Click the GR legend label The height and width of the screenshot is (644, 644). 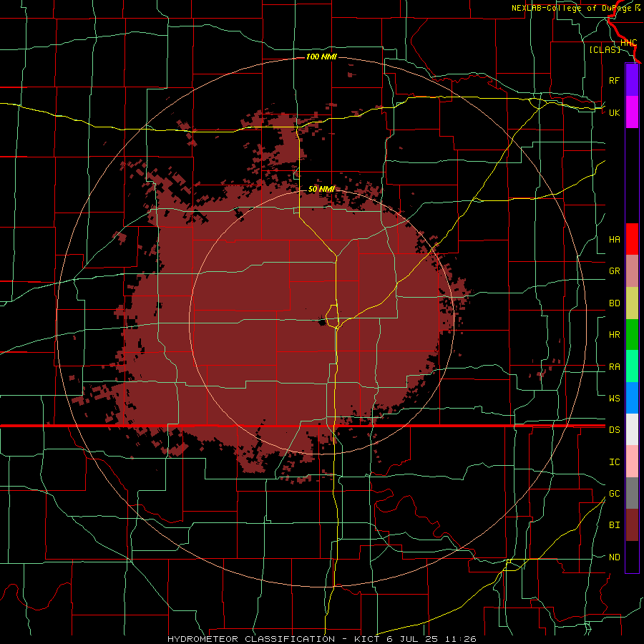click(614, 271)
